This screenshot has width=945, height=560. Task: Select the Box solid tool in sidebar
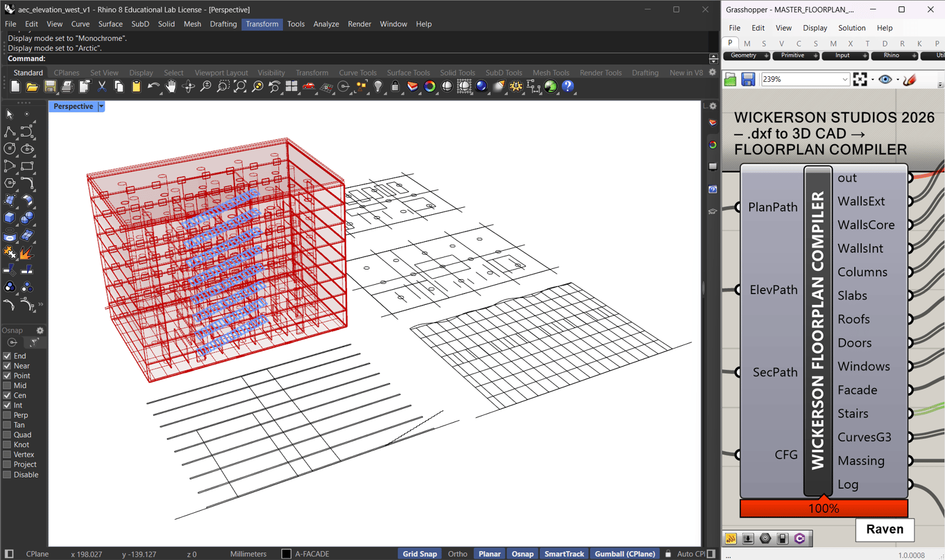9,218
